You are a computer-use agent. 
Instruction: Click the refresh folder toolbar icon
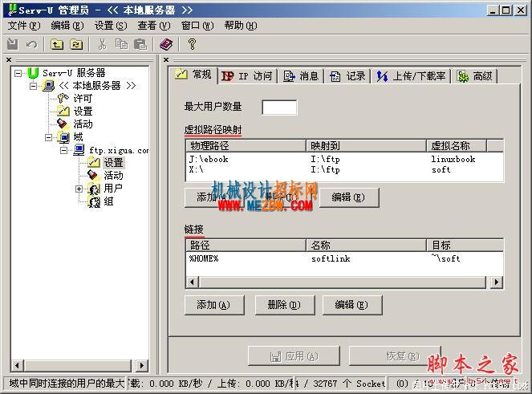click(x=76, y=44)
